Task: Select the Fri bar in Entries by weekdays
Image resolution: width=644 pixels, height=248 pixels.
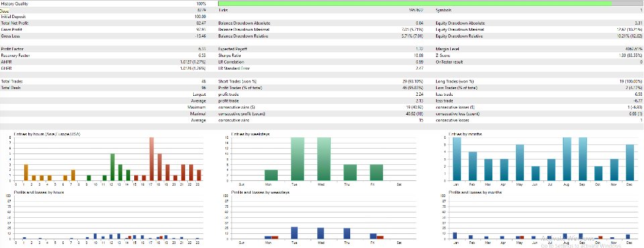Action: coord(376,172)
